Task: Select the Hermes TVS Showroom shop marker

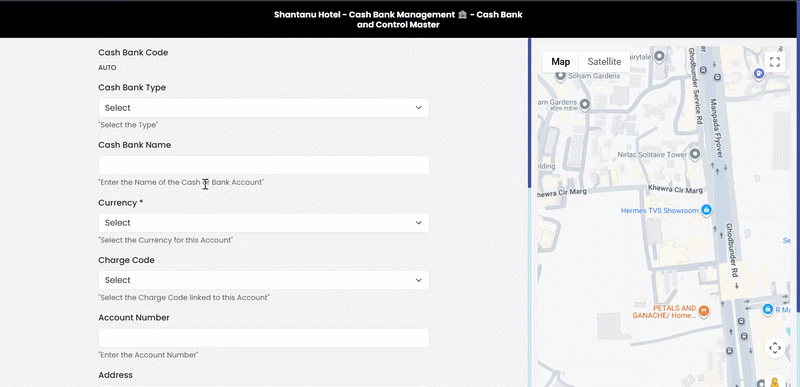Action: (706, 210)
